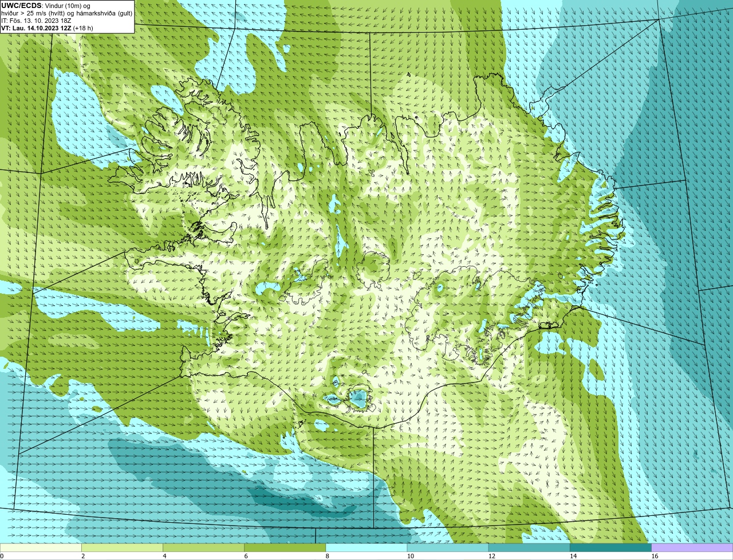Click the light teal 10–12 m/s legend swatch

pos(448,548)
